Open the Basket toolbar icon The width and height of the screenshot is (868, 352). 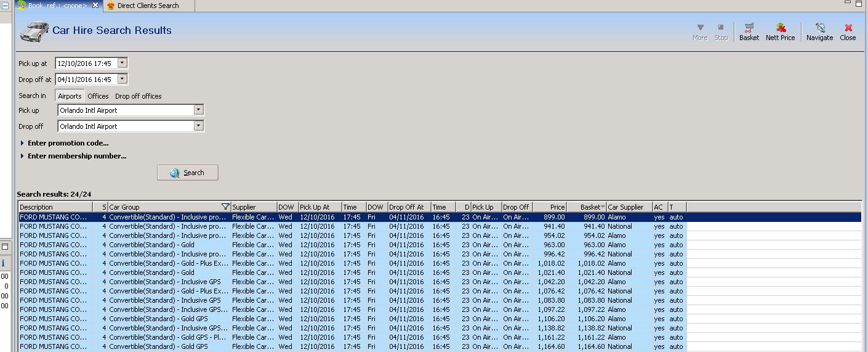coord(749,31)
